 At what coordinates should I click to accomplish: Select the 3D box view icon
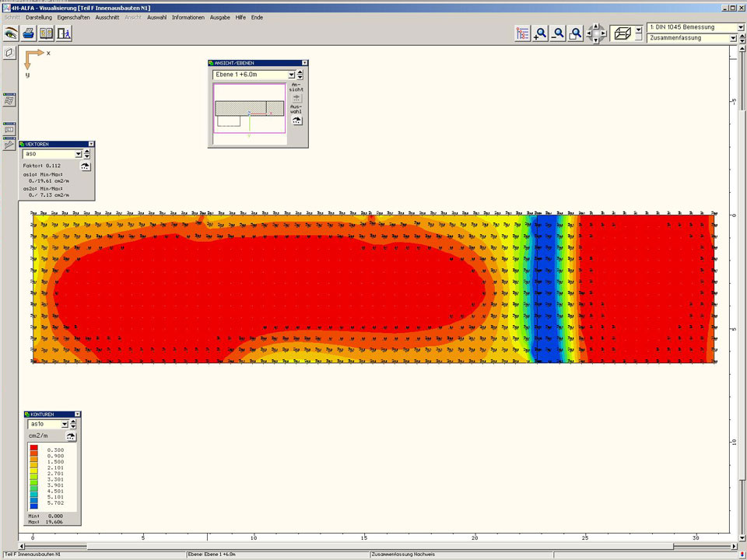[x=621, y=33]
